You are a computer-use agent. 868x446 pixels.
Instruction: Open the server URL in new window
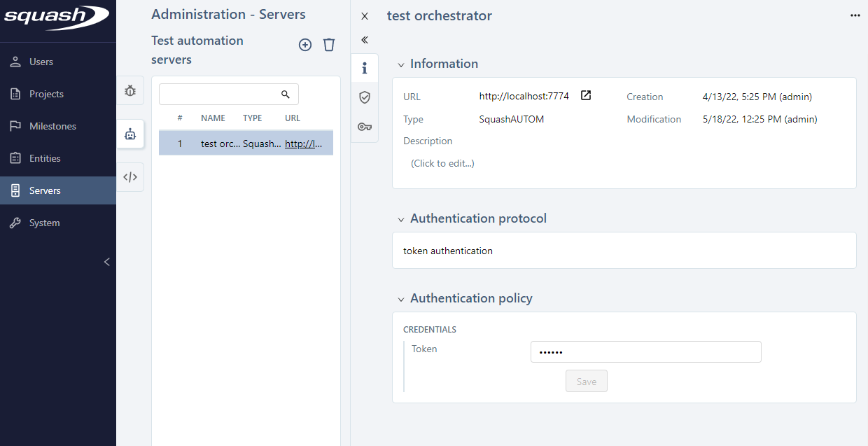pyautogui.click(x=586, y=96)
